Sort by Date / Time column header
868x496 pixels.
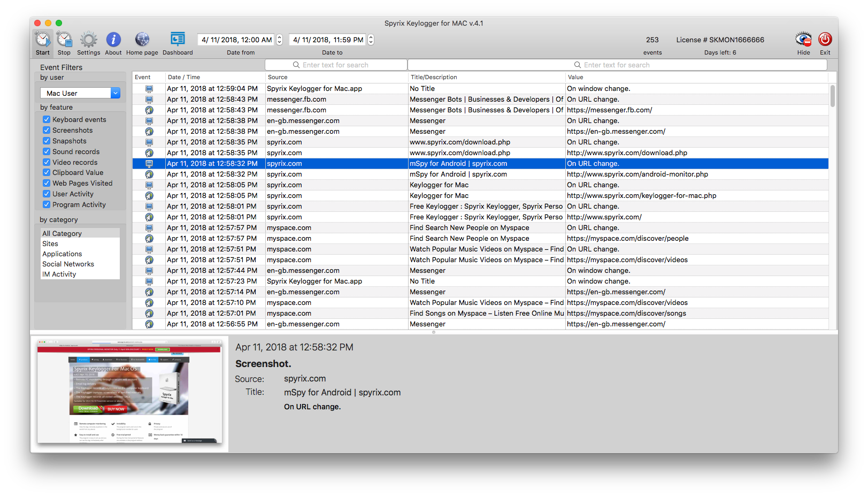pos(215,77)
